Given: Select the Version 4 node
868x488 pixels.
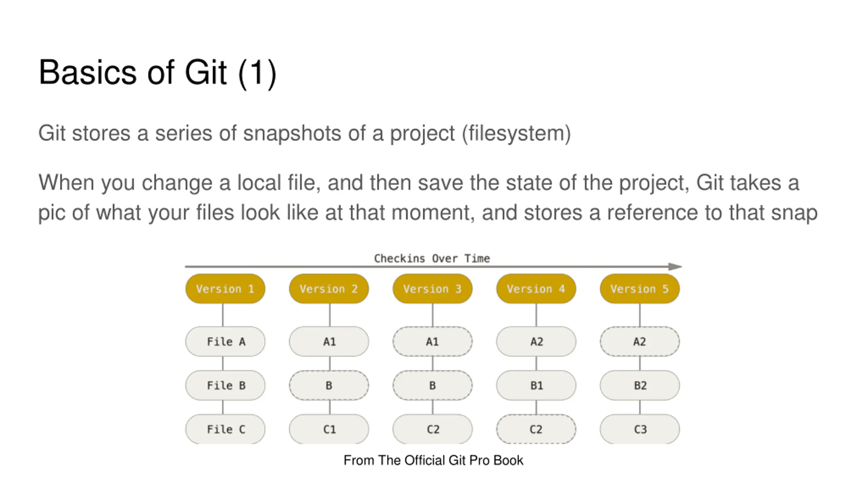Looking at the screenshot, I should [536, 289].
